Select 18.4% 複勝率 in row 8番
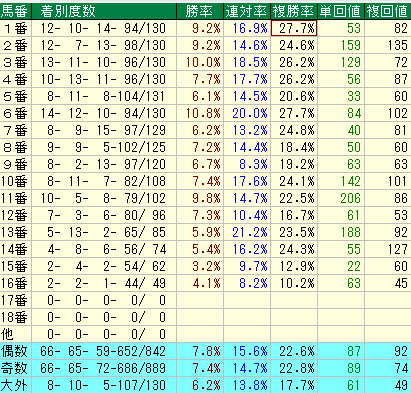This screenshot has width=411, height=393. pyautogui.click(x=294, y=147)
